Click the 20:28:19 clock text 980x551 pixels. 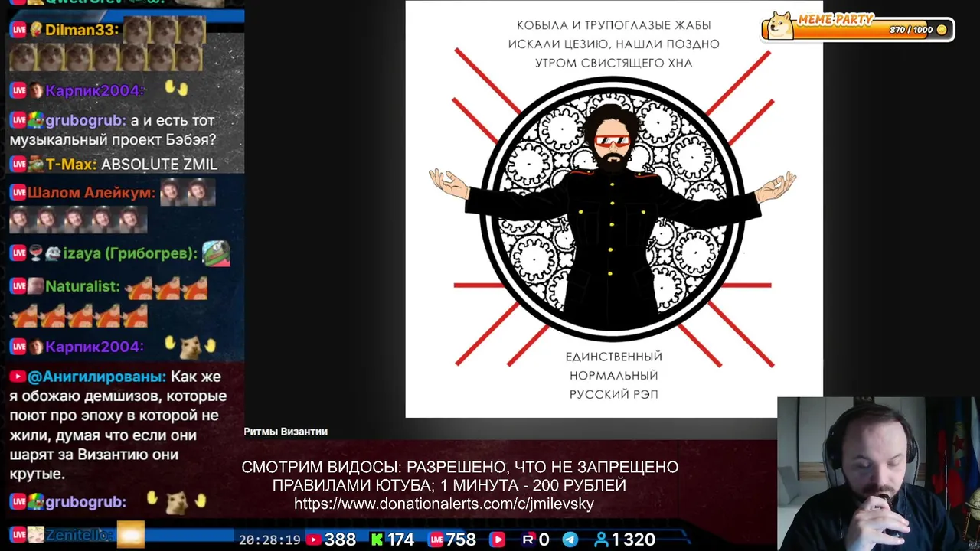click(269, 540)
